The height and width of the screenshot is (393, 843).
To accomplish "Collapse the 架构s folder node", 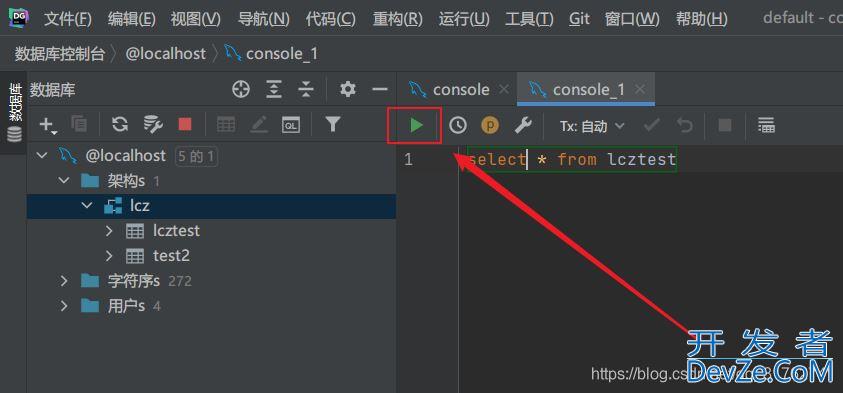I will (x=64, y=181).
